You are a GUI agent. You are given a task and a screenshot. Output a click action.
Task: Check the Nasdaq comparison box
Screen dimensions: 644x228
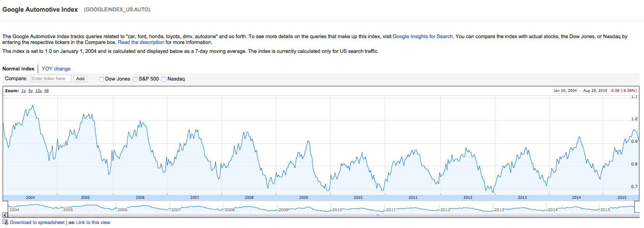[164, 79]
